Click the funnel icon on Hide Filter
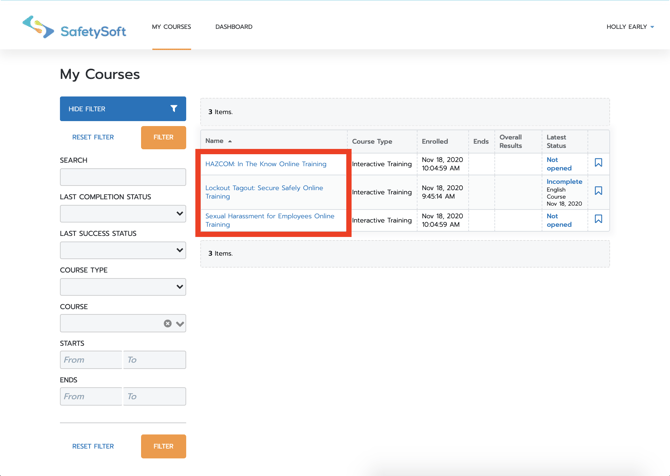Viewport: 670px width, 476px height. click(174, 109)
